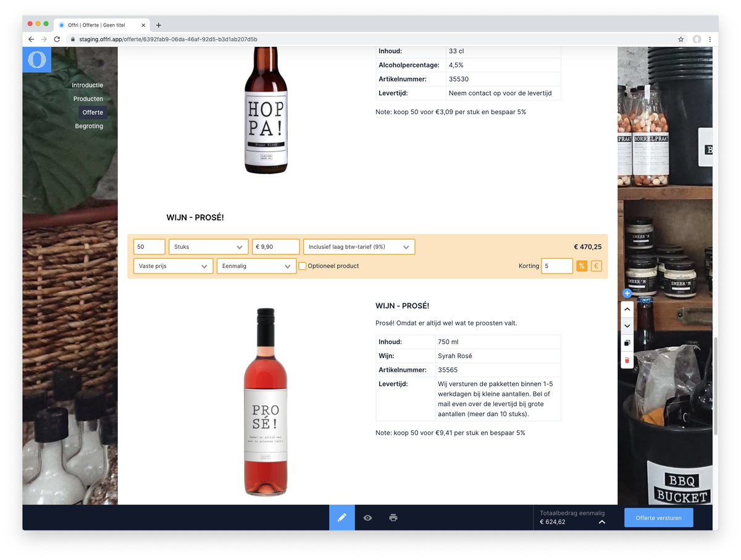
Task: Click the browser back arrow
Action: tap(31, 39)
